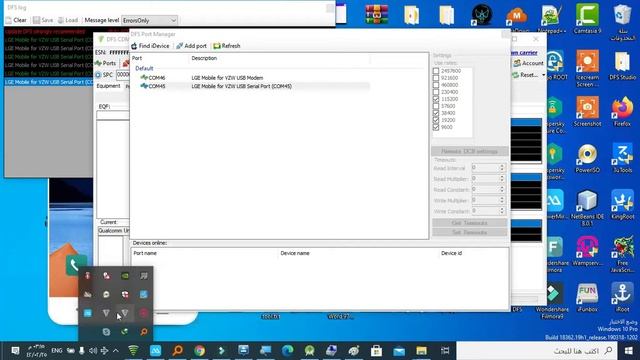Click NVIDIA icon in tray overflow
The image size is (640, 360).
[x=125, y=276]
